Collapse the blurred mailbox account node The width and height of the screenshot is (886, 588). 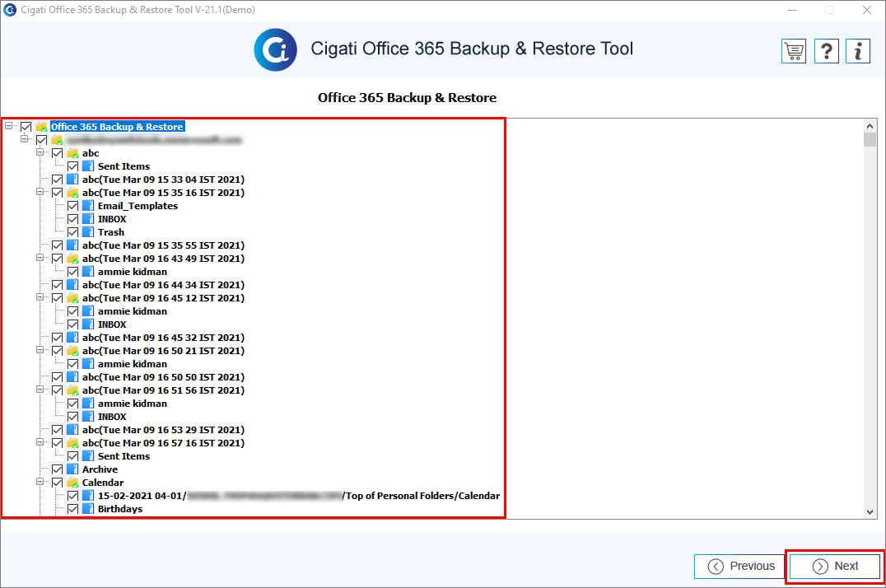pyautogui.click(x=25, y=138)
